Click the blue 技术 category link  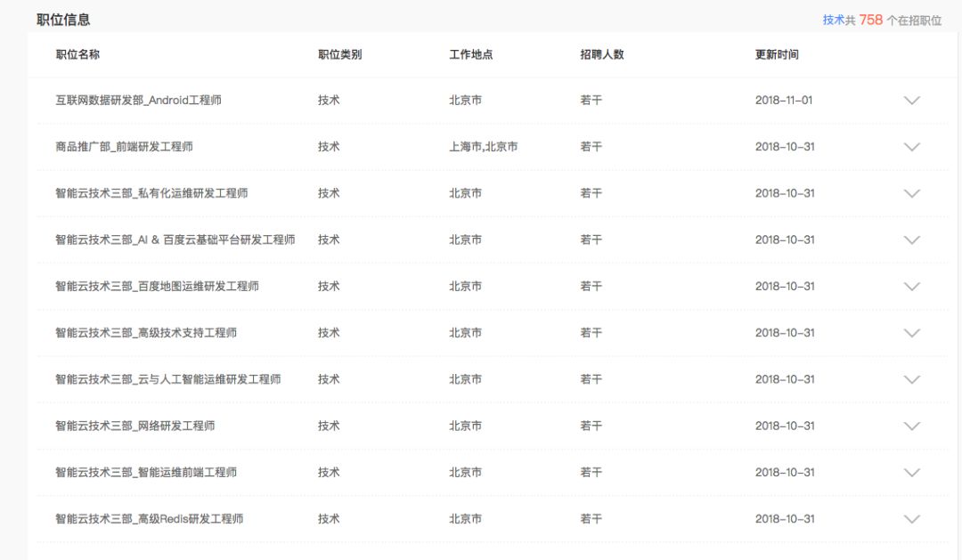coord(833,20)
